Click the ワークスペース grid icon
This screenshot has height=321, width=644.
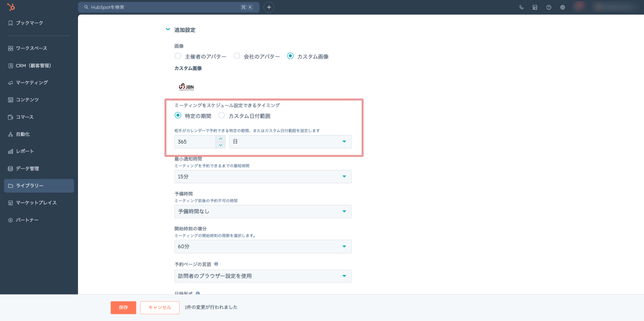(11, 48)
